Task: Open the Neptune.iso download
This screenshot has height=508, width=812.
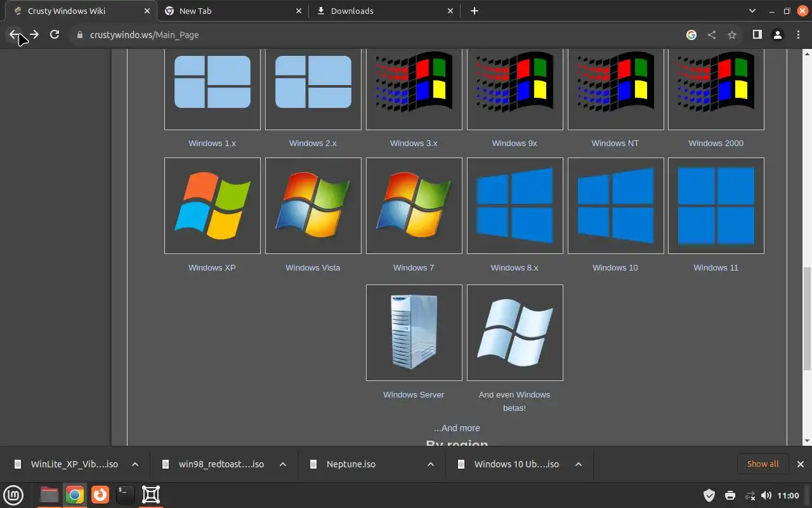Action: coord(351,464)
